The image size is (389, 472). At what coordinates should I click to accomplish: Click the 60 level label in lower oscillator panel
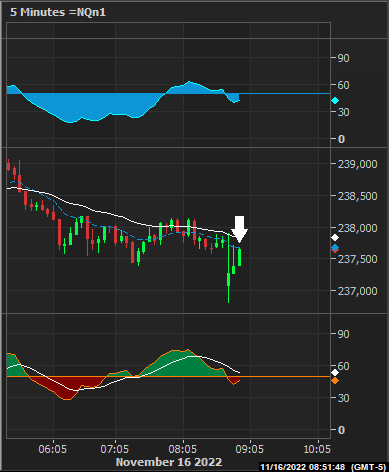pos(343,366)
